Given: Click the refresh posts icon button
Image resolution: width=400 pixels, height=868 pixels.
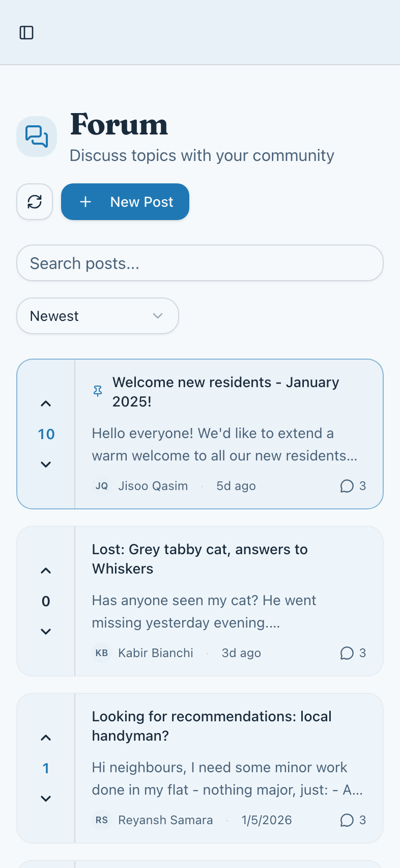Looking at the screenshot, I should tap(35, 202).
